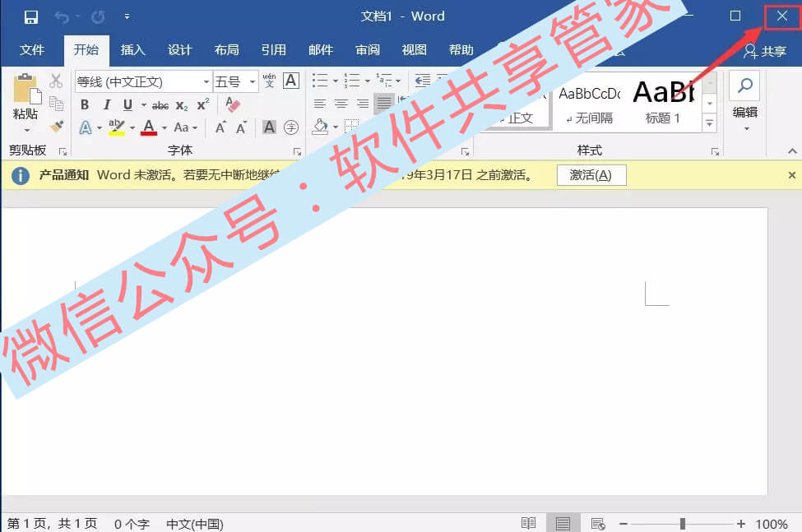Dismiss the 产品通知 notification bar
Screen dimensions: 802x532
tap(792, 175)
